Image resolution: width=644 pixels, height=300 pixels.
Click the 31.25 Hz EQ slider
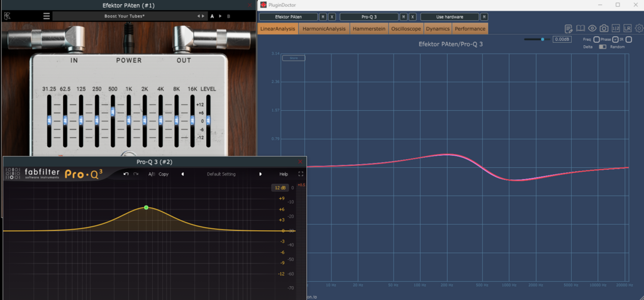49,120
